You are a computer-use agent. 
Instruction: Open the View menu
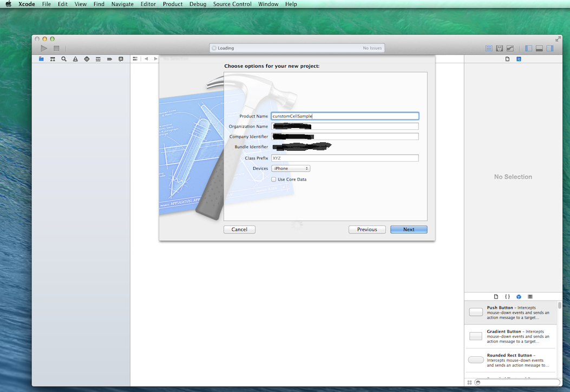pyautogui.click(x=80, y=4)
